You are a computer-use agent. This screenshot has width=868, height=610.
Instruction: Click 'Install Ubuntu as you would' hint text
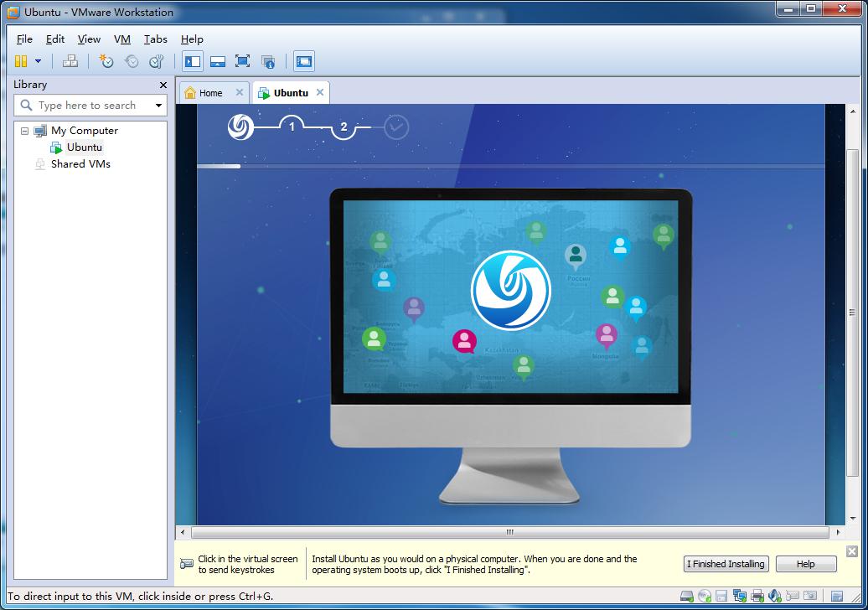pos(474,564)
